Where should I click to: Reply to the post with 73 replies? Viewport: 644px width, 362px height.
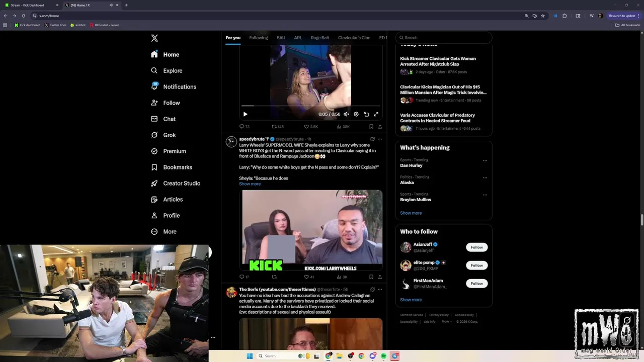[x=245, y=127]
